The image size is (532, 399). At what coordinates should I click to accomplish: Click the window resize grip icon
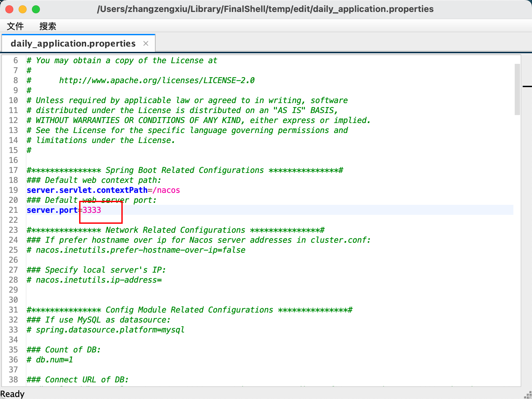pyautogui.click(x=528, y=395)
